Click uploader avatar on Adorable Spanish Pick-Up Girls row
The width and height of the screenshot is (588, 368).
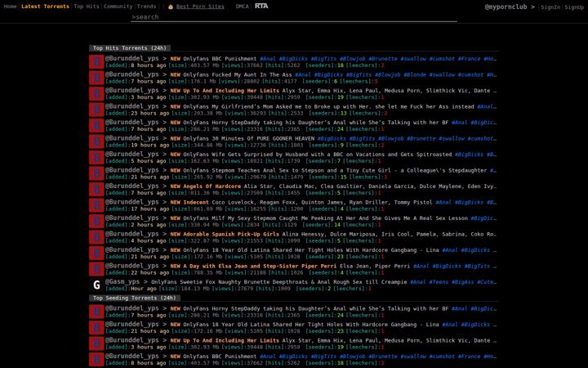96,237
